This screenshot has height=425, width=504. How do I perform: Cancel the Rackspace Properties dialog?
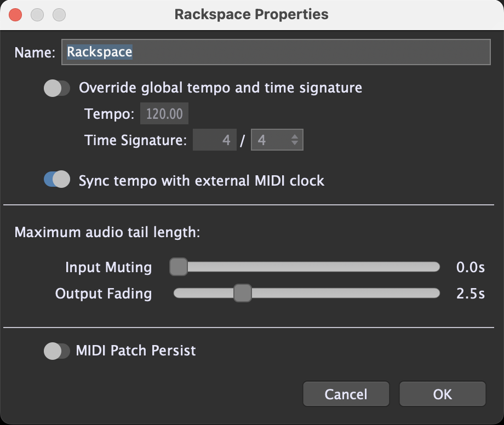click(346, 394)
